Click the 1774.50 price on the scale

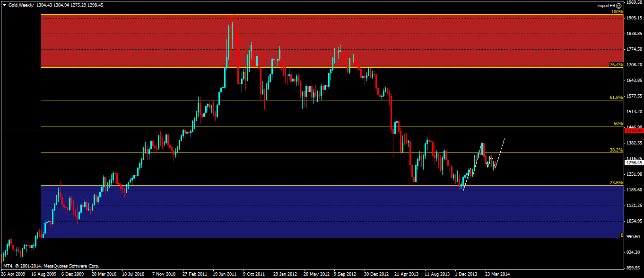click(634, 49)
